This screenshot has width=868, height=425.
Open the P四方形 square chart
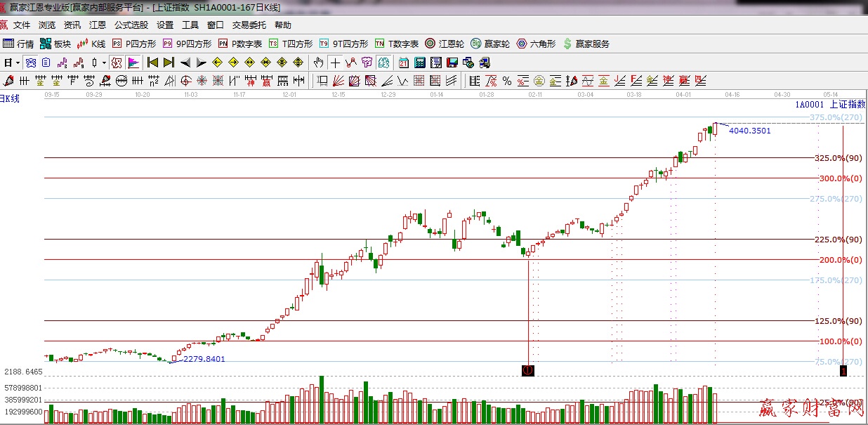[x=134, y=44]
